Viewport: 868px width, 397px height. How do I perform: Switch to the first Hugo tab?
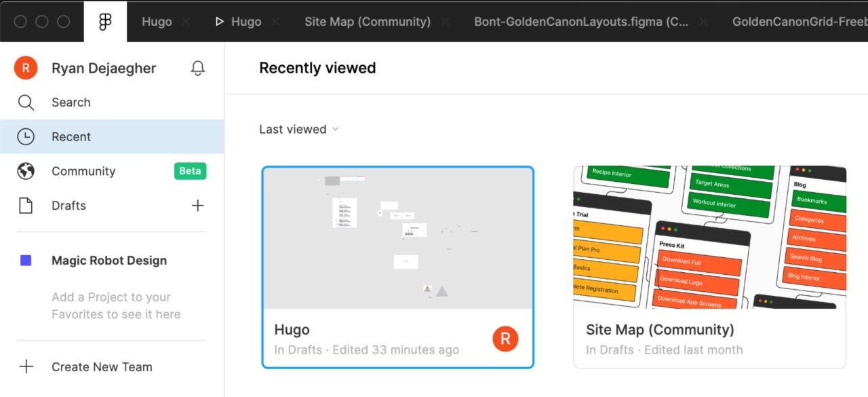[x=157, y=22]
